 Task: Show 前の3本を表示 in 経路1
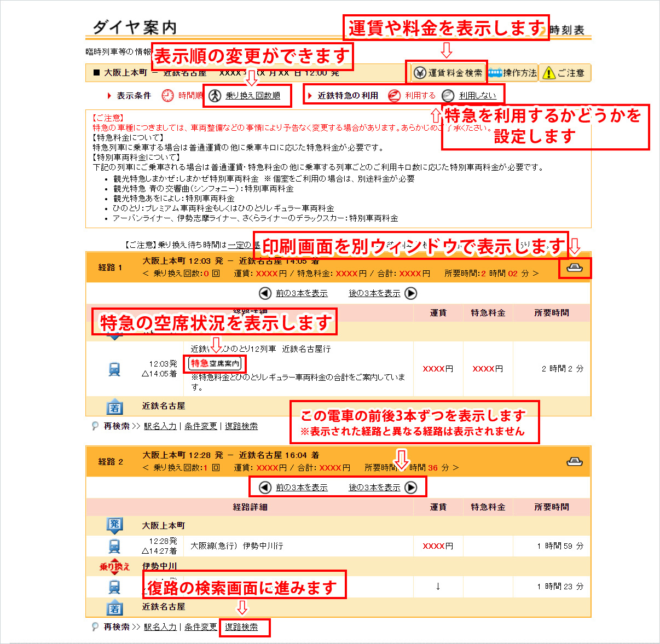(x=302, y=293)
